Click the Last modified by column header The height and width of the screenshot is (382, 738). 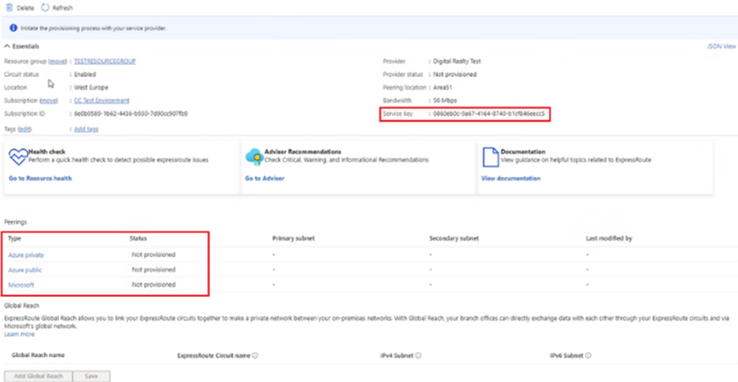point(609,239)
